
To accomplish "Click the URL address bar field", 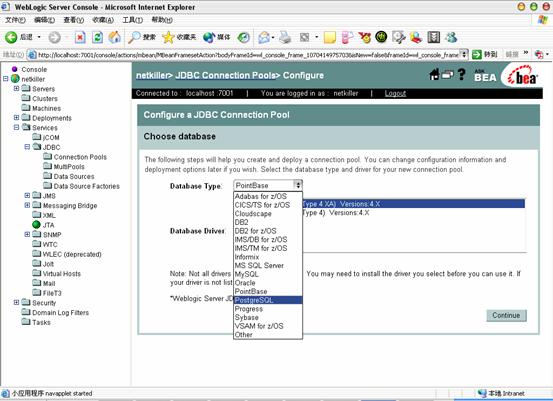I will (248, 55).
